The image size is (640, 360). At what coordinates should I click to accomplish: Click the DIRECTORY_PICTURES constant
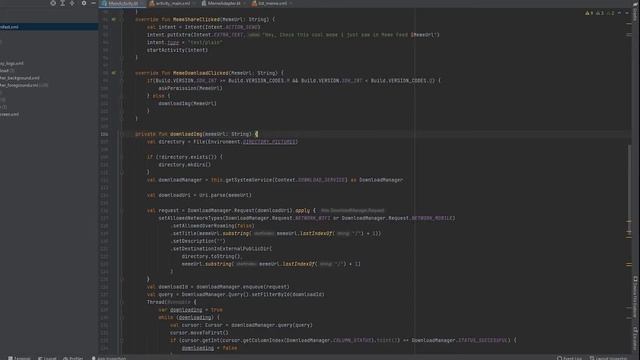(x=269, y=142)
